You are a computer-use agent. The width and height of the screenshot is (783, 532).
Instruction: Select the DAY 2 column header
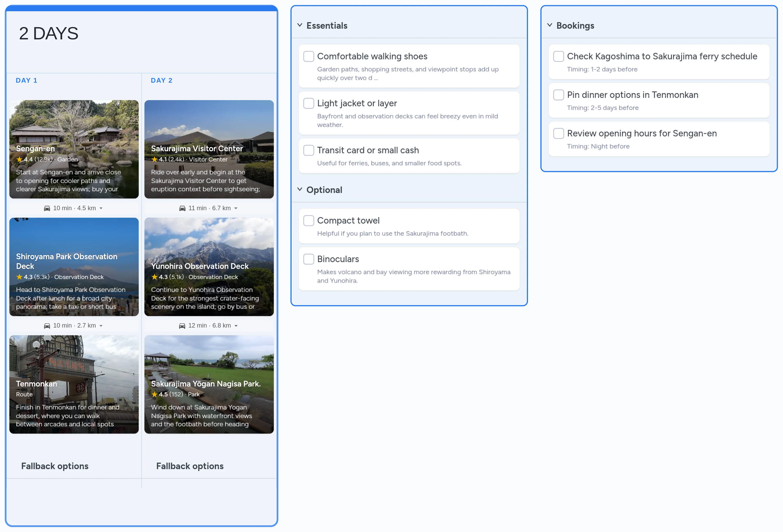click(x=161, y=81)
